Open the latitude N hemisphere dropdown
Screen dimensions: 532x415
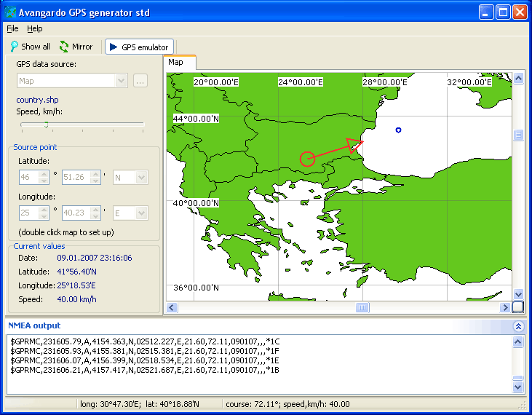141,177
